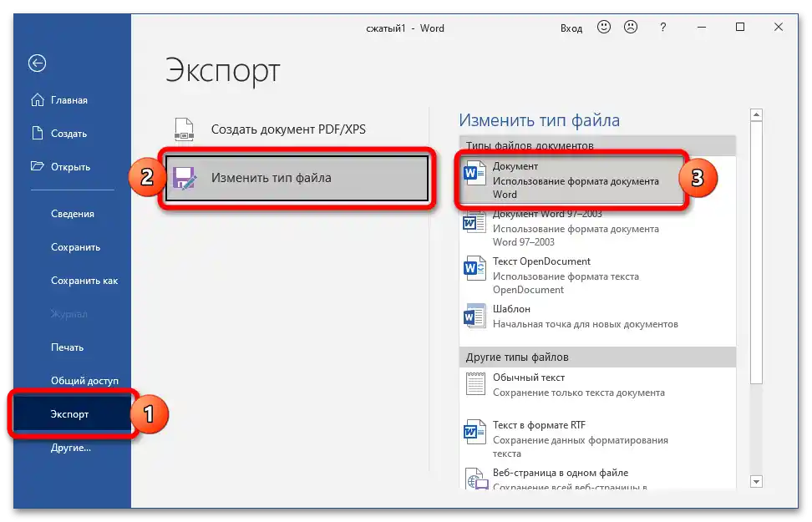Click the back arrow to leave Backstage

[37, 63]
